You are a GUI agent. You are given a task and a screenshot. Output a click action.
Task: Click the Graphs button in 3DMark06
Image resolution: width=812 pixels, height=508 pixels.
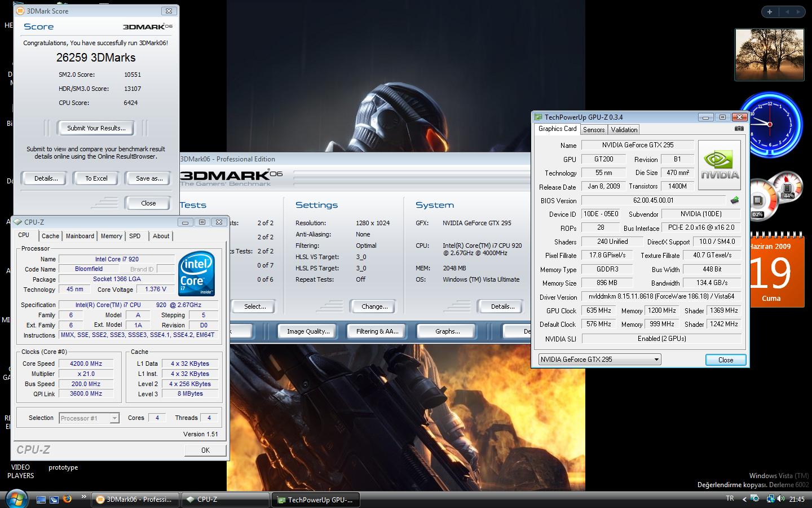[x=447, y=331]
